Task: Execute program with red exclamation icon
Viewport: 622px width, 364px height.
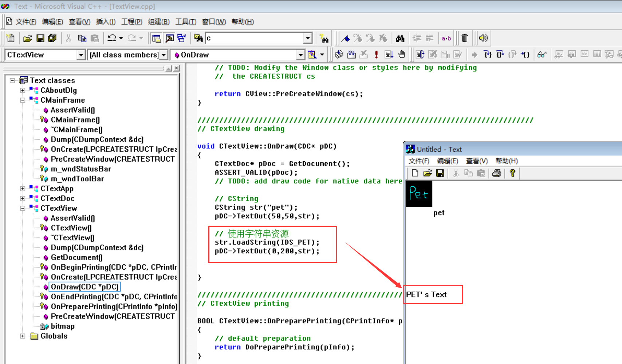Action: point(376,55)
